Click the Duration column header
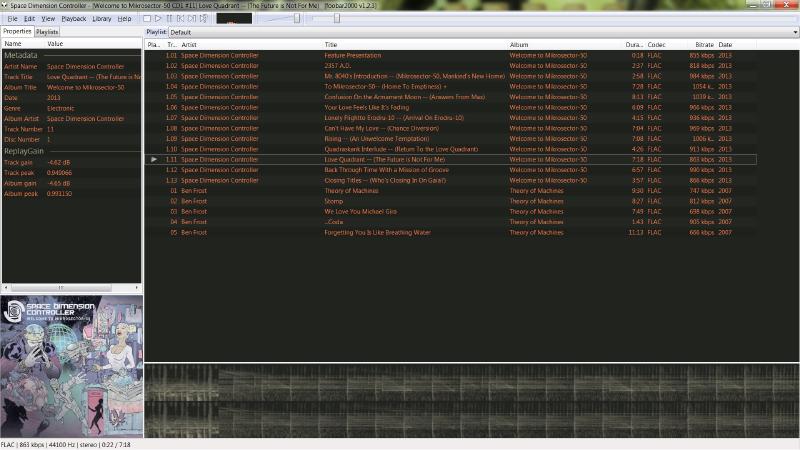The image size is (800, 450). 633,45
